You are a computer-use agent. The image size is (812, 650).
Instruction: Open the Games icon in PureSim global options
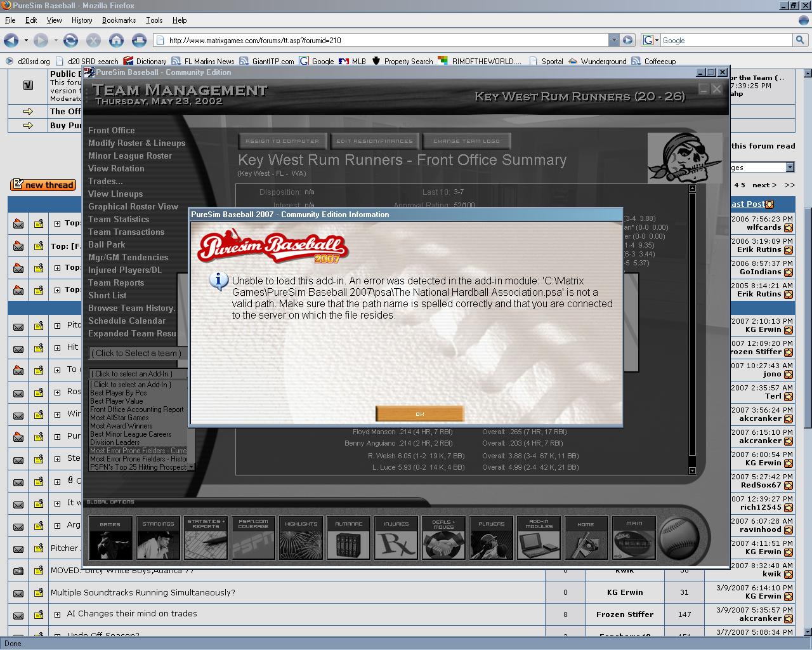110,538
